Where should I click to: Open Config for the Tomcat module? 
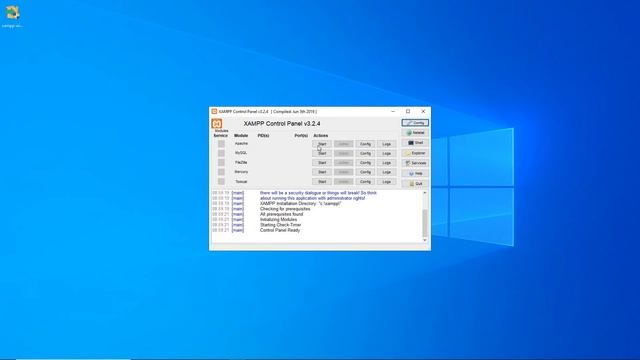[365, 182]
